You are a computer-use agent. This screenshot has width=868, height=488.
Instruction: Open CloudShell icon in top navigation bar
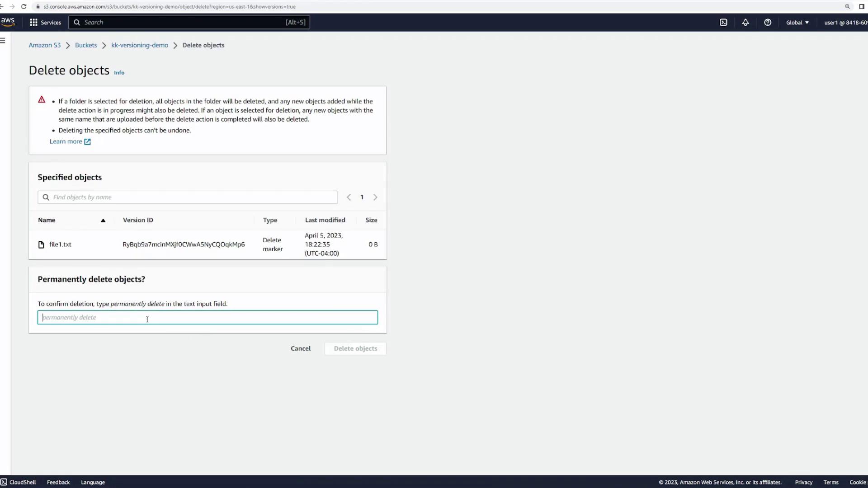click(723, 23)
